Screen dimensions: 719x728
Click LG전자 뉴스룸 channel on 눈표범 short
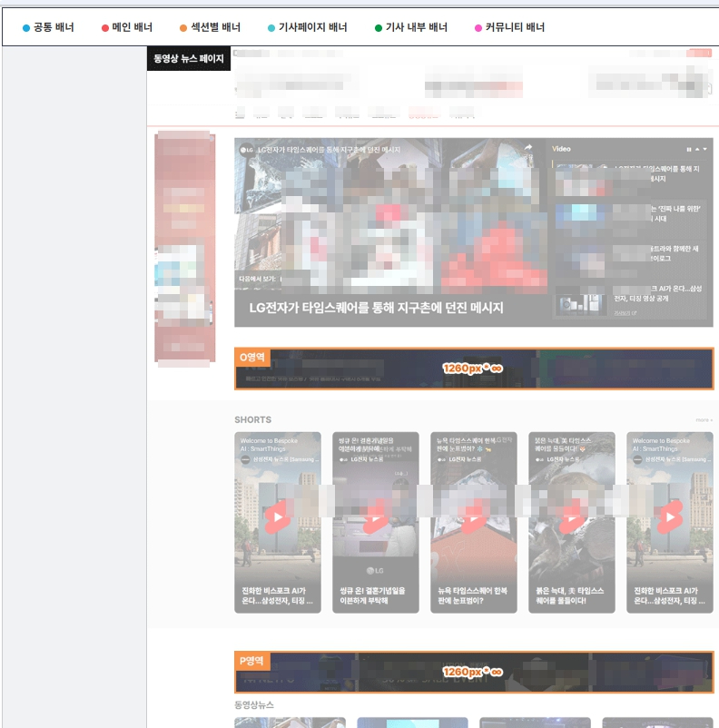click(459, 459)
